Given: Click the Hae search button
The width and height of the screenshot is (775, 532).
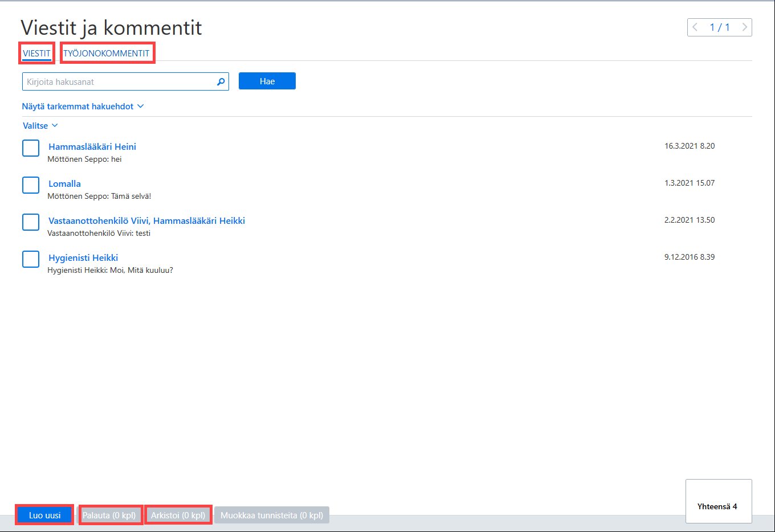Looking at the screenshot, I should coord(267,81).
